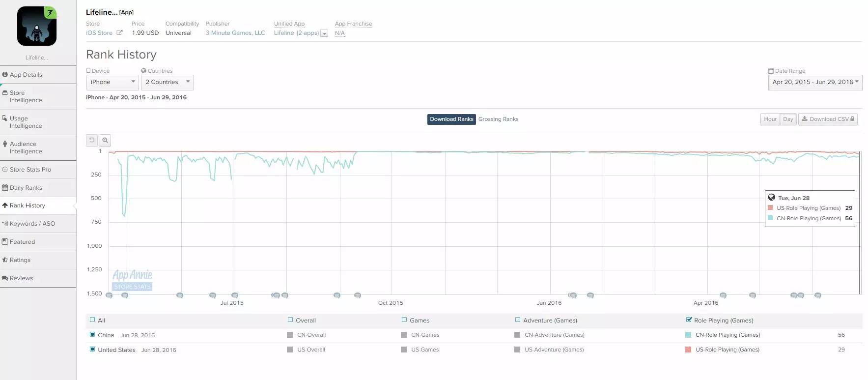
Task: Open App Details in the sidebar
Action: [38, 75]
